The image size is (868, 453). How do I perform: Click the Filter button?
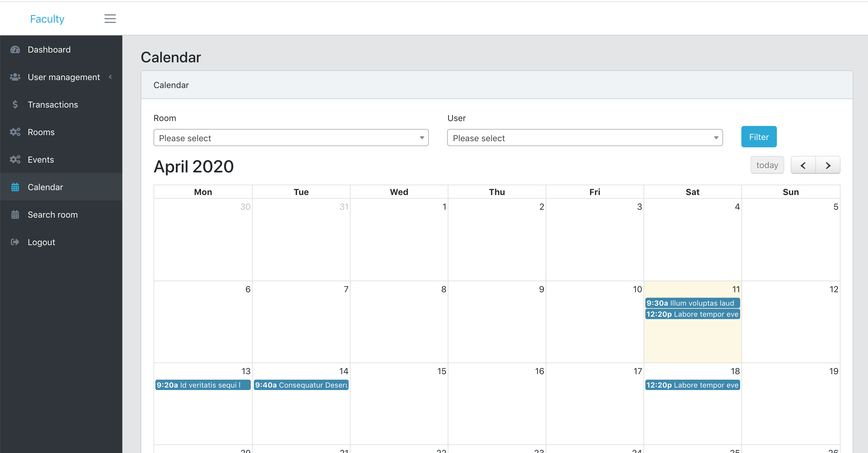[x=758, y=136]
